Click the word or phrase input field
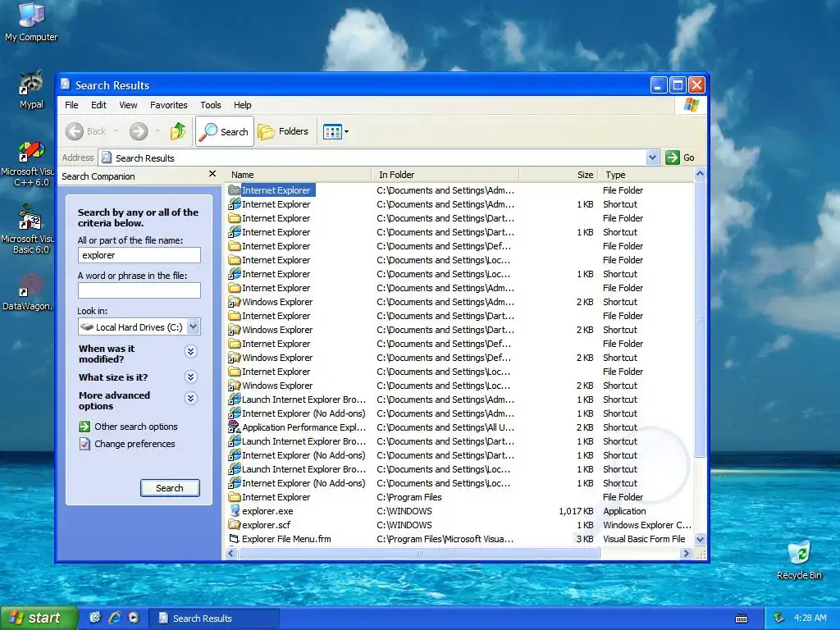 (139, 290)
